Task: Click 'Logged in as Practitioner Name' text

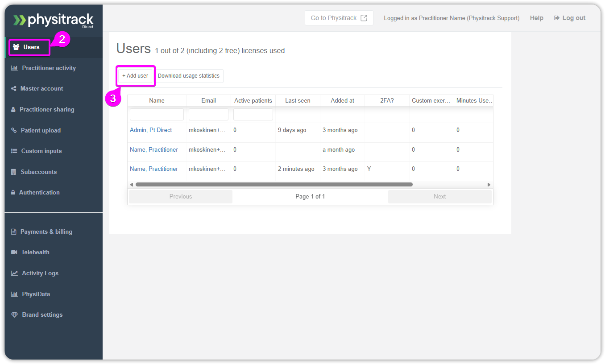Action: 452,18
